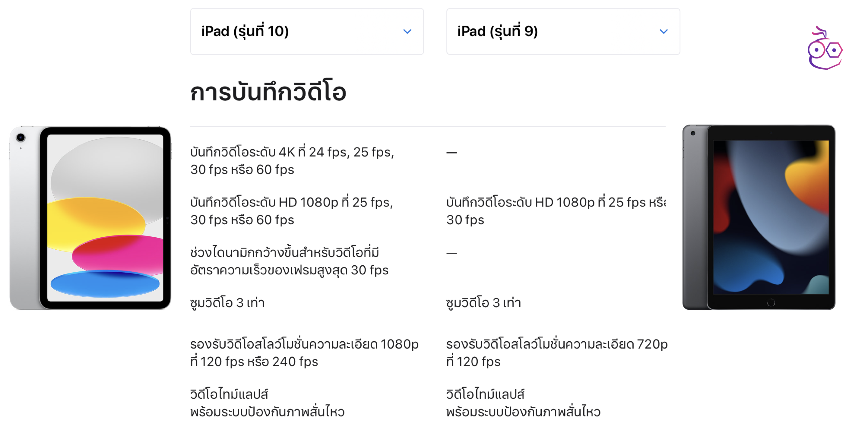Click chevron arrow in iPad (รุ่นที่ 9) selector

click(663, 32)
